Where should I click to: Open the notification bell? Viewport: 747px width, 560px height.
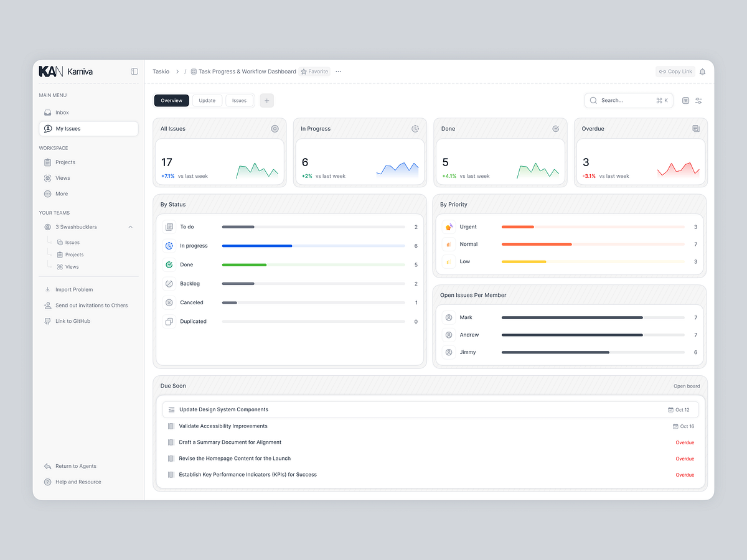[x=702, y=72]
